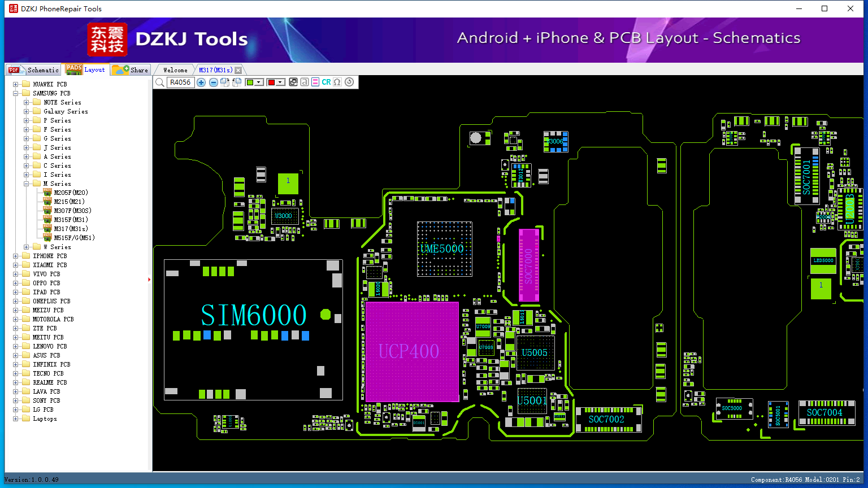The height and width of the screenshot is (488, 868).
Task: Click the DZKJ logo in the banner
Action: 107,40
